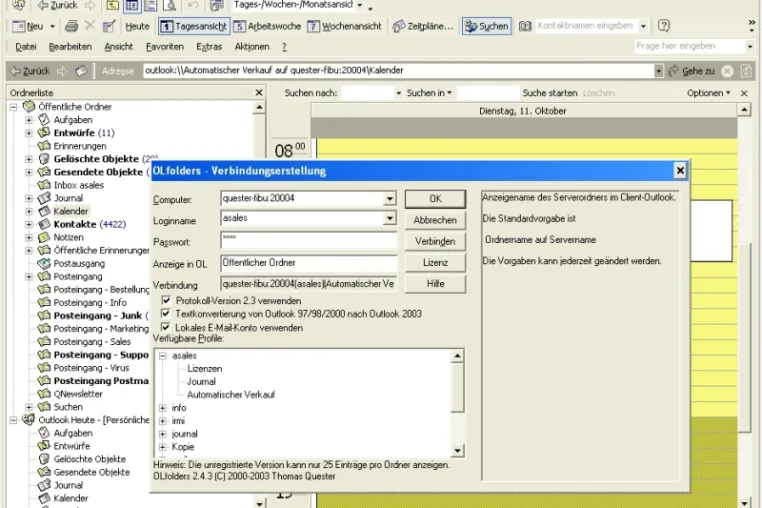The width and height of the screenshot is (762, 508).
Task: Toggle the Suchen search button
Action: click(x=486, y=26)
